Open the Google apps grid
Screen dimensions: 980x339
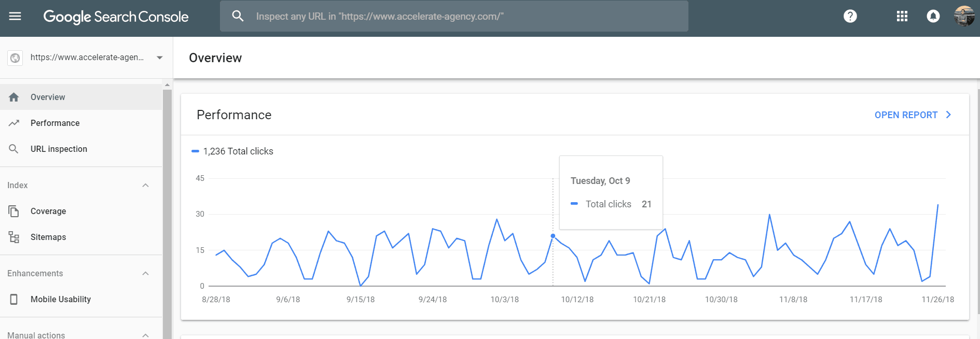click(902, 16)
